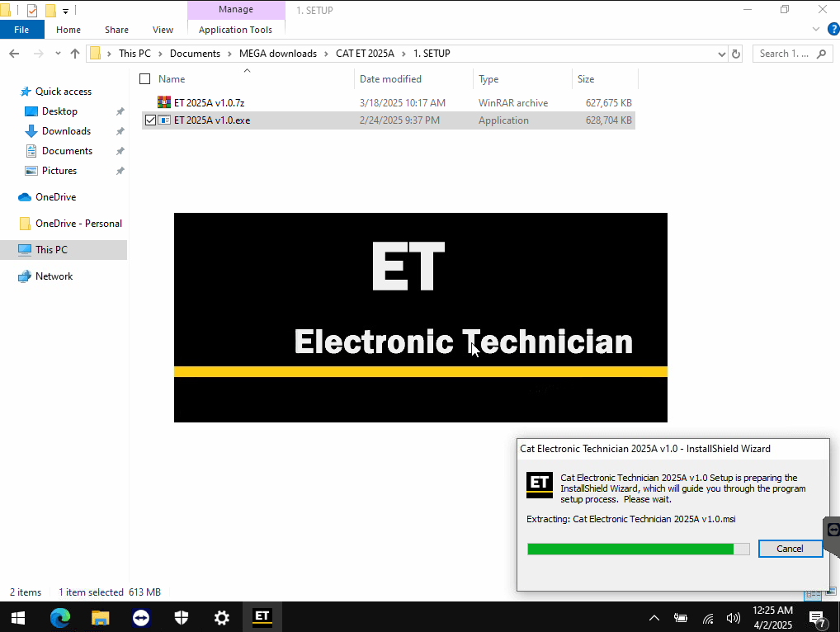This screenshot has height=632, width=840.
Task: Open OneDrive in navigation pane
Action: click(x=56, y=197)
